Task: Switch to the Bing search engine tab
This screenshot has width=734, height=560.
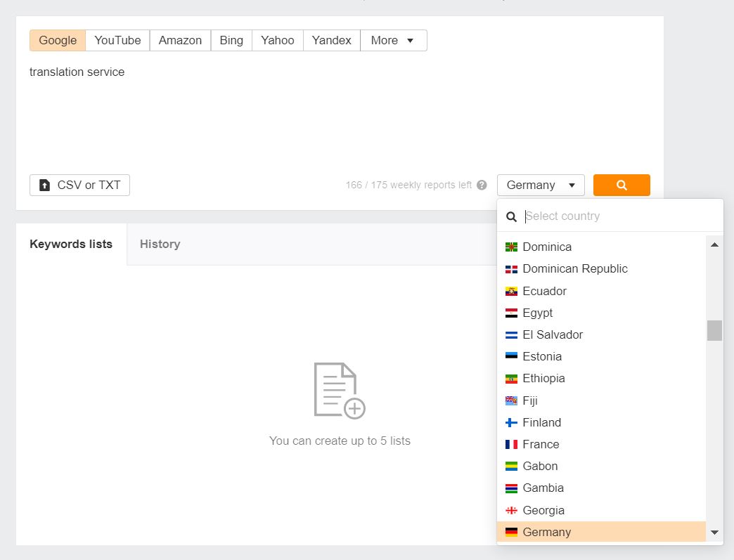Action: click(x=231, y=40)
